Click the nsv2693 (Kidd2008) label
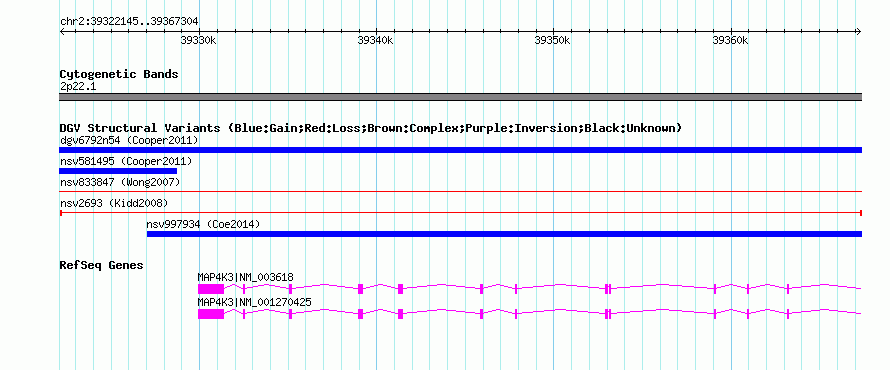This screenshot has width=890, height=370. [114, 203]
